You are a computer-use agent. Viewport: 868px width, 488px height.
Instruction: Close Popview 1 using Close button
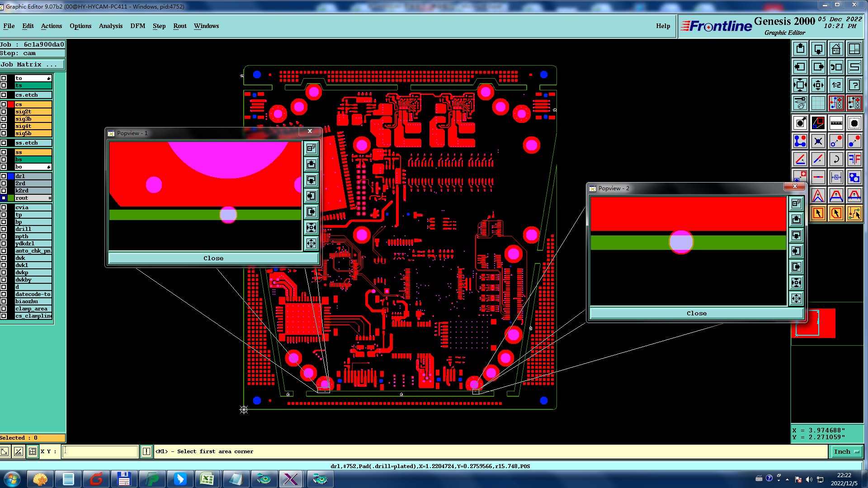point(213,258)
